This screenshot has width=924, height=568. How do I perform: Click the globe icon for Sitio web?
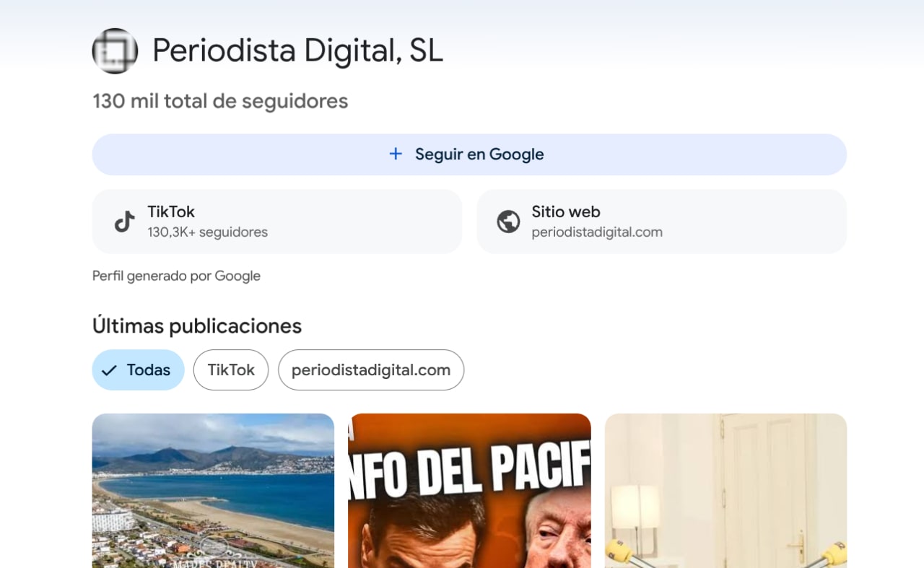[x=508, y=222]
